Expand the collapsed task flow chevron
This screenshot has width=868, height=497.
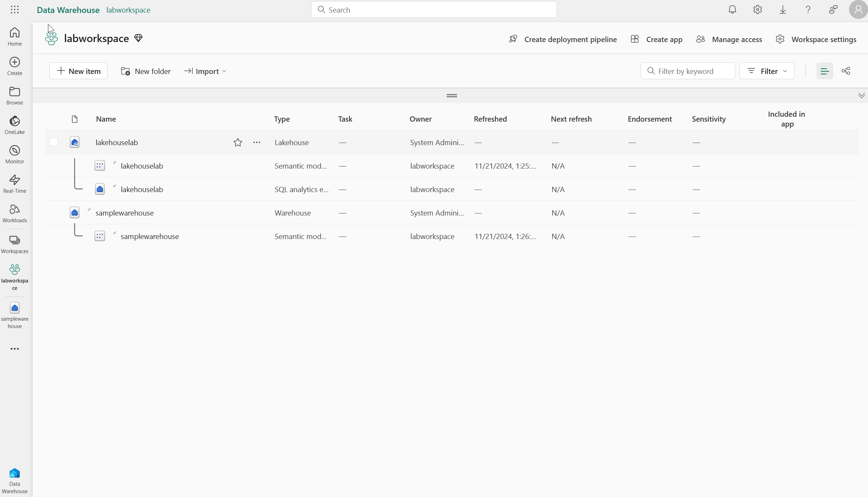coord(861,95)
